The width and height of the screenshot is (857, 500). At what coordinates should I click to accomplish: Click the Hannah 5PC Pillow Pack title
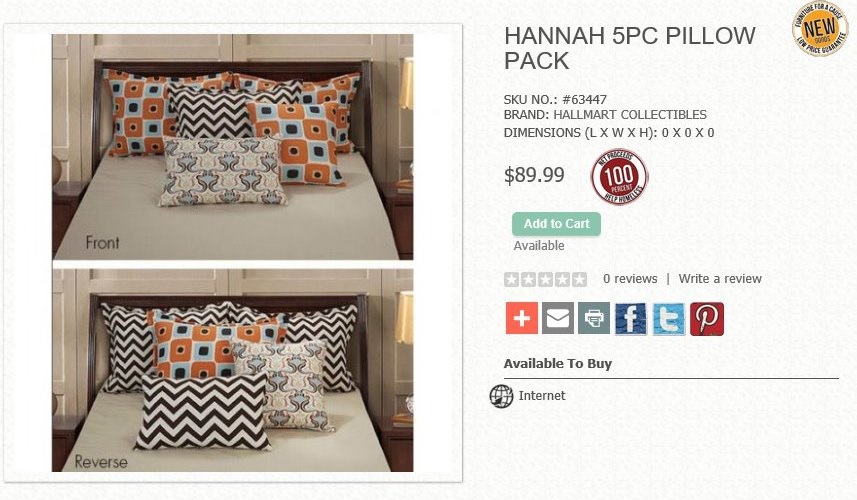pyautogui.click(x=630, y=48)
